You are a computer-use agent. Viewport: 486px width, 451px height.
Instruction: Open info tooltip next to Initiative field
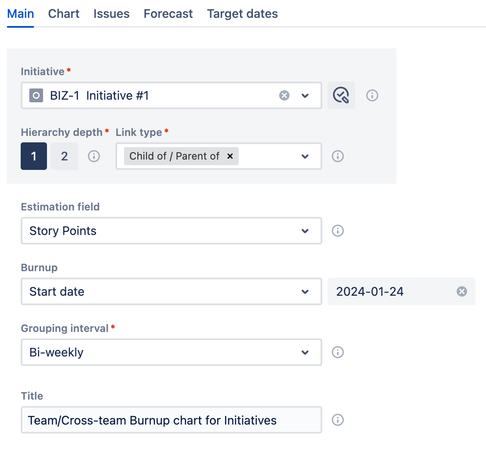(x=372, y=96)
